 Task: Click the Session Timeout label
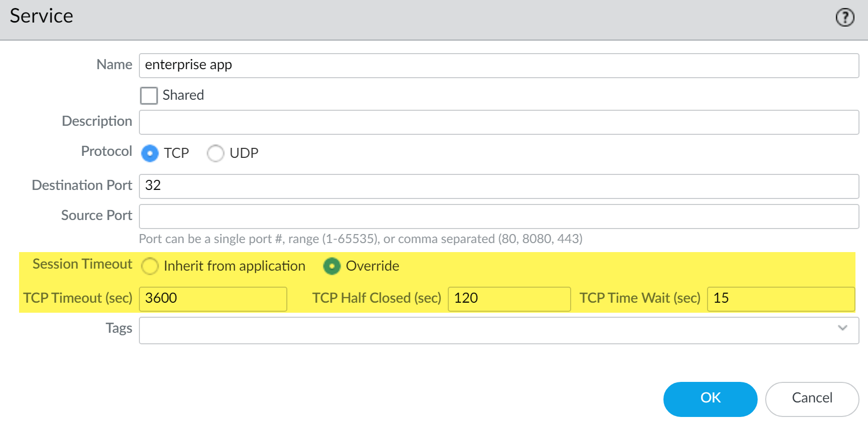(x=82, y=264)
